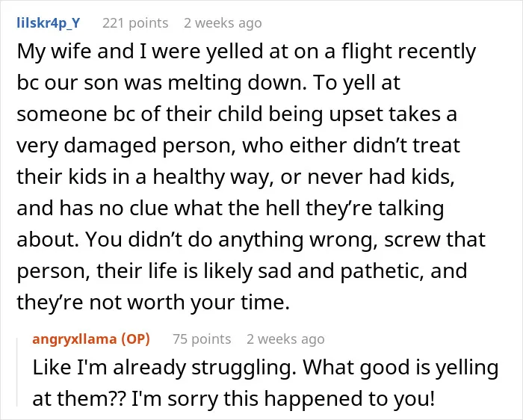
Task: Click the line starting 'very damaged person'
Action: pos(238,146)
